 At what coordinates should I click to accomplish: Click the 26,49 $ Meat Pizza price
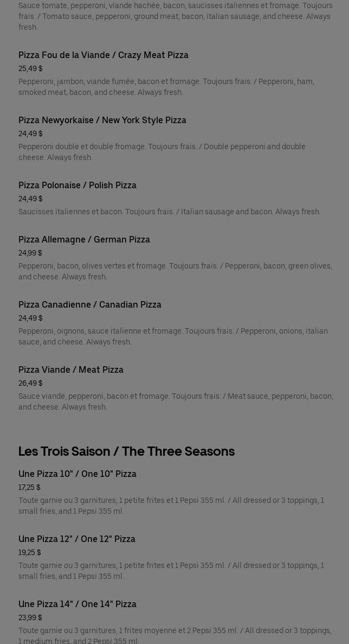point(30,383)
